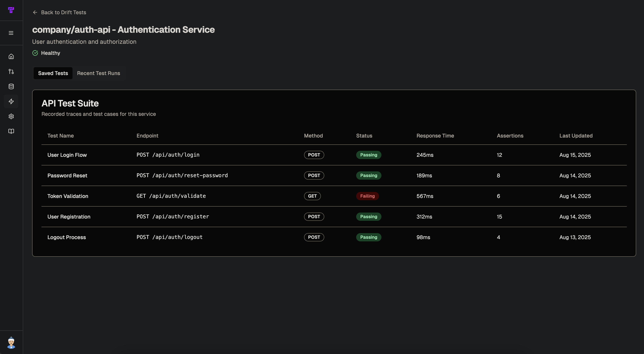
Task: Click the POST badge for Logout Process
Action: tap(314, 237)
